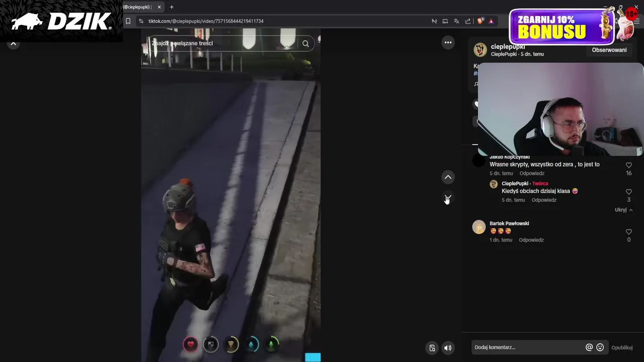The height and width of the screenshot is (362, 644).
Task: Go to previous video with the up arrow
Action: click(x=448, y=177)
